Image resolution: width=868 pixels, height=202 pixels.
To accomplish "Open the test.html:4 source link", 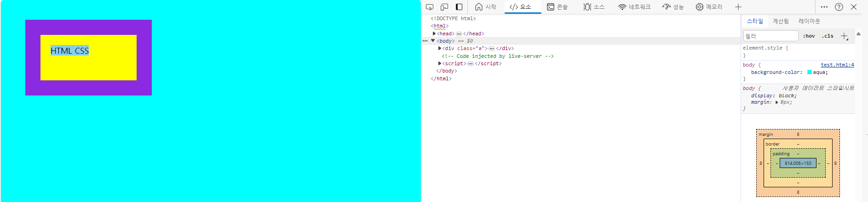I will tap(837, 65).
